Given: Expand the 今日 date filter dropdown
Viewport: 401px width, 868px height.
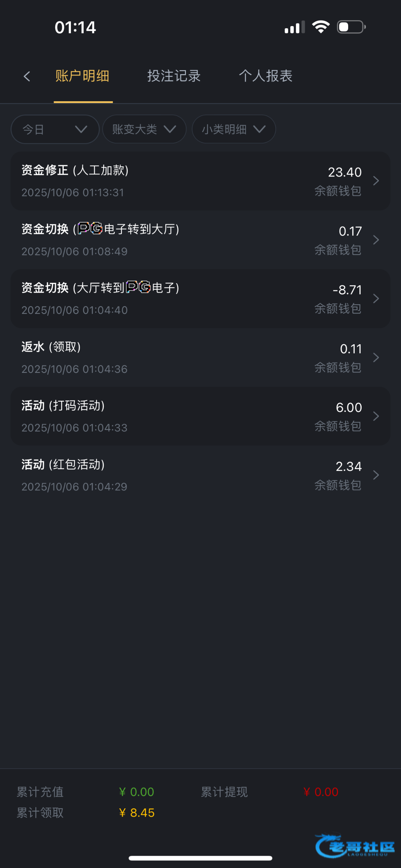Looking at the screenshot, I should [x=55, y=129].
